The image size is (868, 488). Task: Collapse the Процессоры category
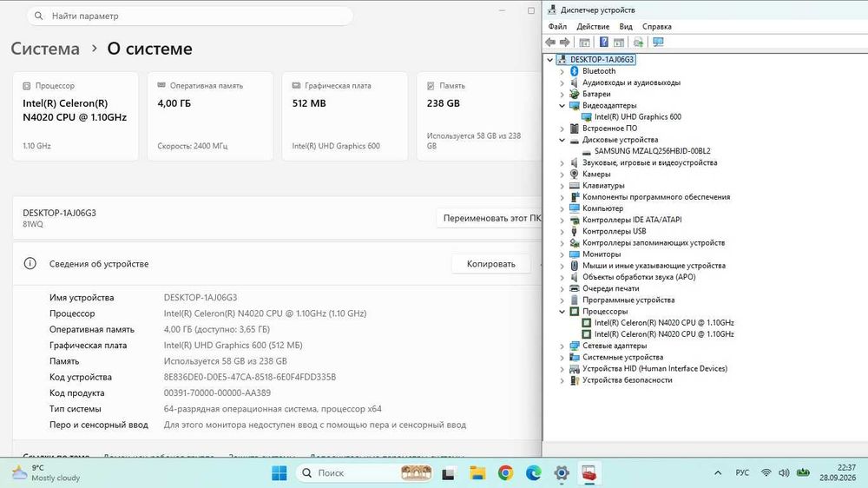click(x=562, y=312)
